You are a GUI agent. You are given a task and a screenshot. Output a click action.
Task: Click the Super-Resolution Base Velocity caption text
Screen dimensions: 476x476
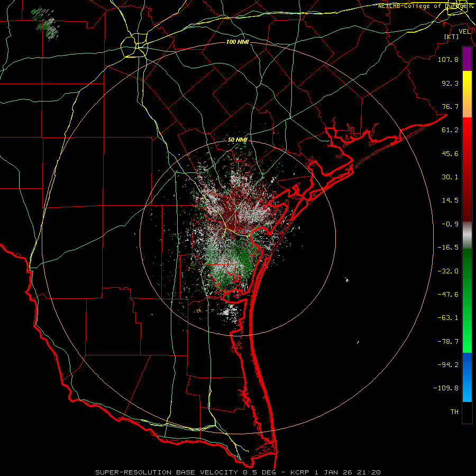238,472
